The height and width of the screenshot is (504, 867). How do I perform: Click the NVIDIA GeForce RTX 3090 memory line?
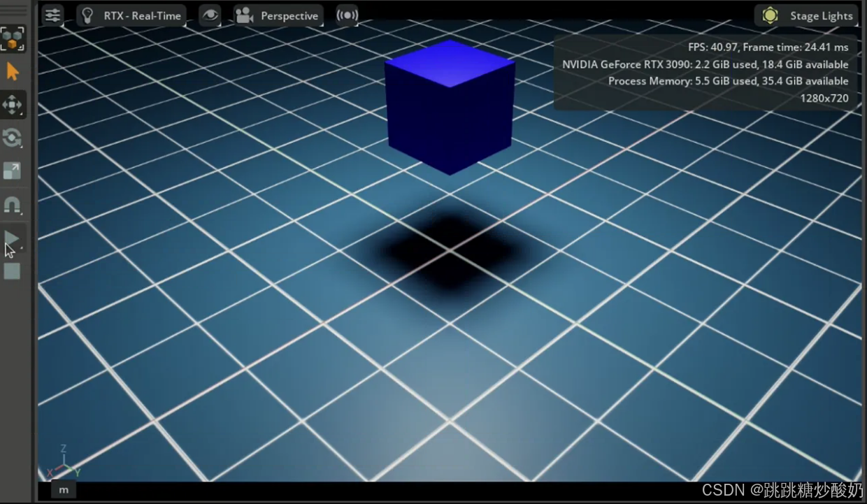705,64
